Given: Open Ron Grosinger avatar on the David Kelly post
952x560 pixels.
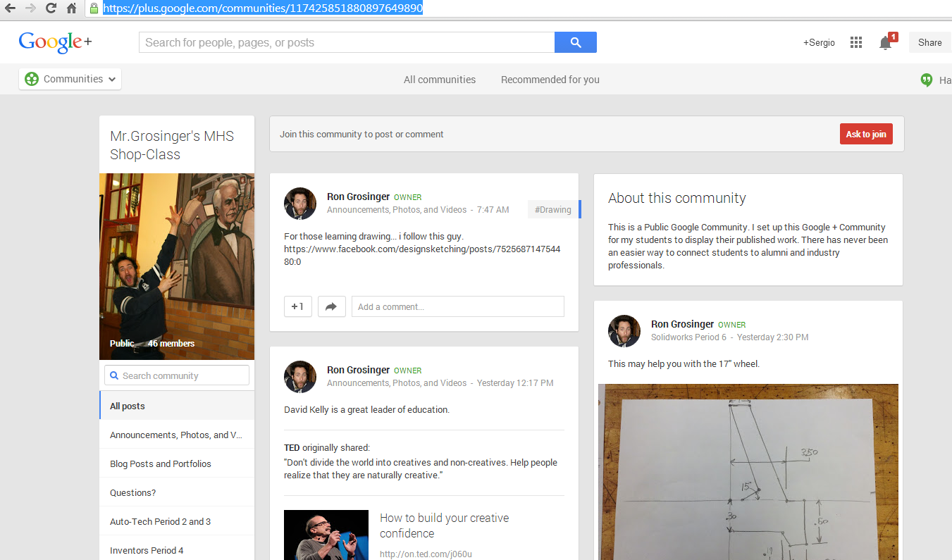Looking at the screenshot, I should 300,377.
